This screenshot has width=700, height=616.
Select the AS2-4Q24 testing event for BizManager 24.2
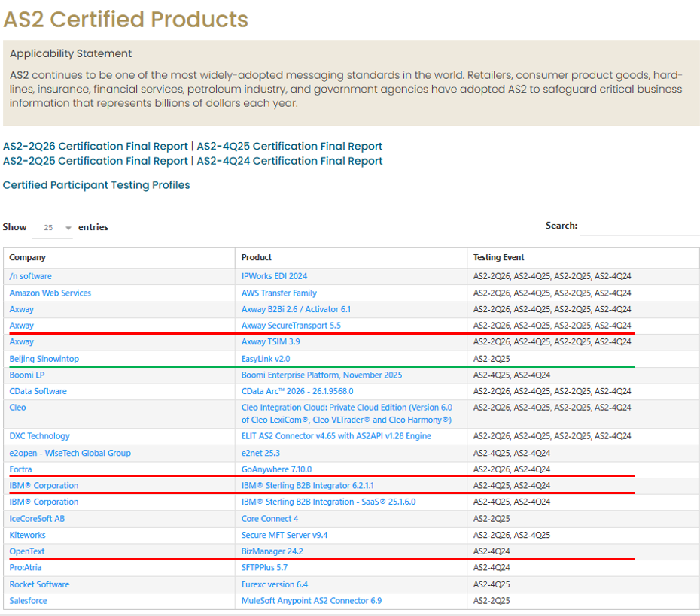(492, 551)
